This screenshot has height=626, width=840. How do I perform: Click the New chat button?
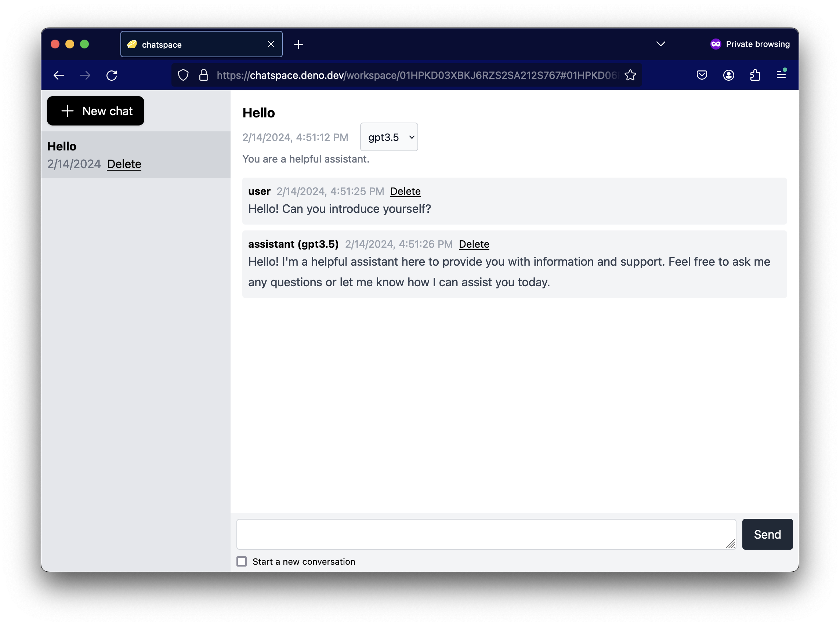tap(95, 111)
